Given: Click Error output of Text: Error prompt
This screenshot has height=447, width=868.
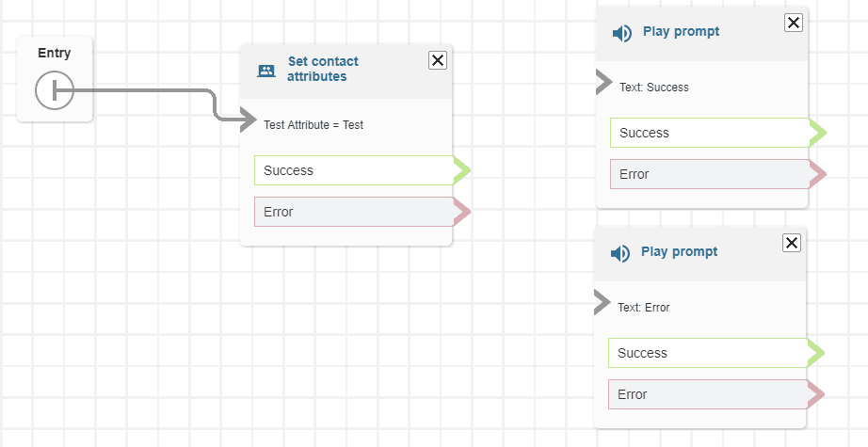Looking at the screenshot, I should click(815, 394).
